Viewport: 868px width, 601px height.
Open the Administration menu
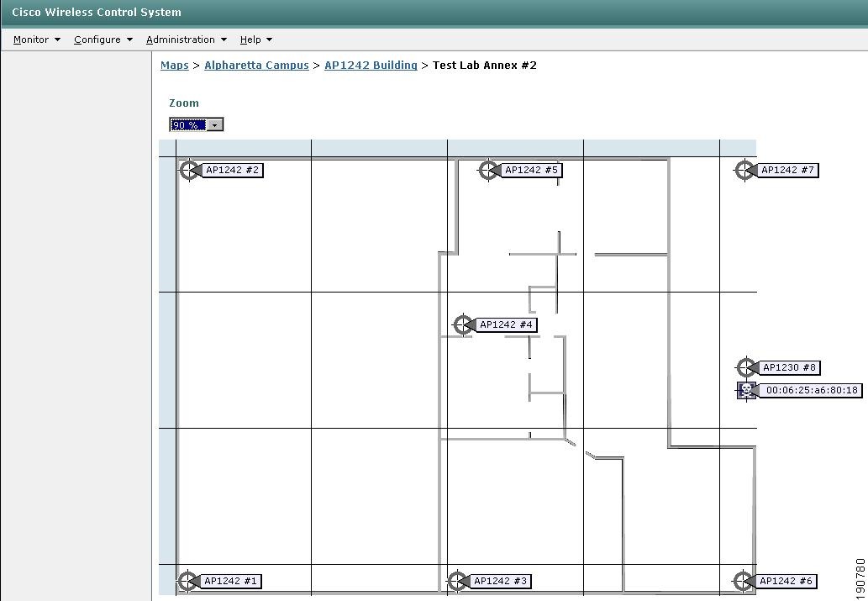[187, 40]
